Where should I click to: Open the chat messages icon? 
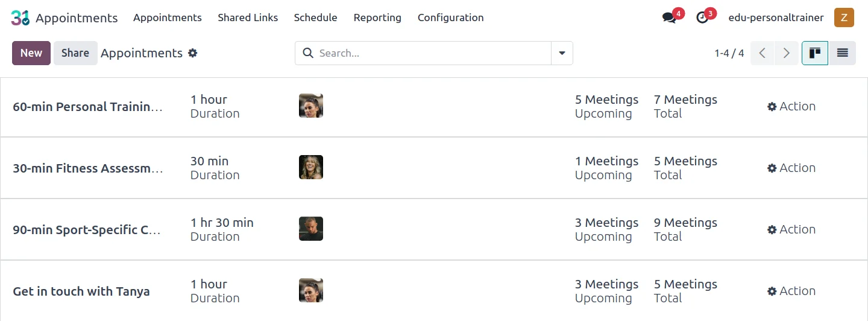pos(669,17)
